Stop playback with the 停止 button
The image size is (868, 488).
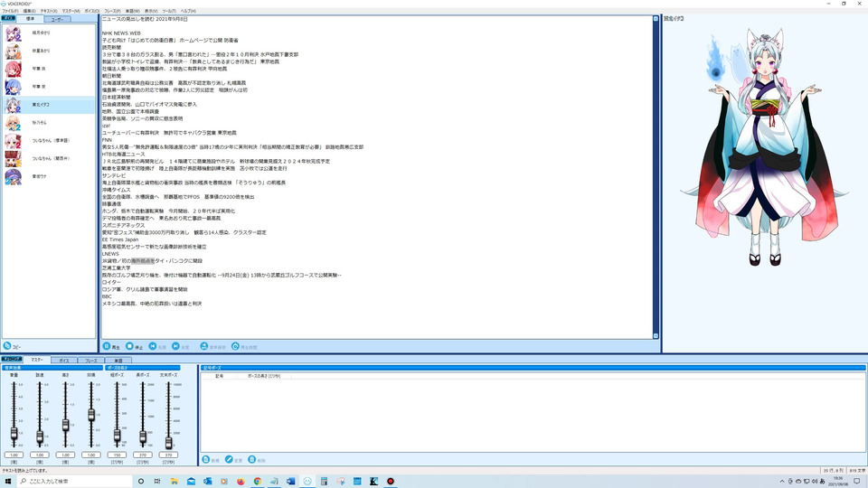pyautogui.click(x=134, y=346)
